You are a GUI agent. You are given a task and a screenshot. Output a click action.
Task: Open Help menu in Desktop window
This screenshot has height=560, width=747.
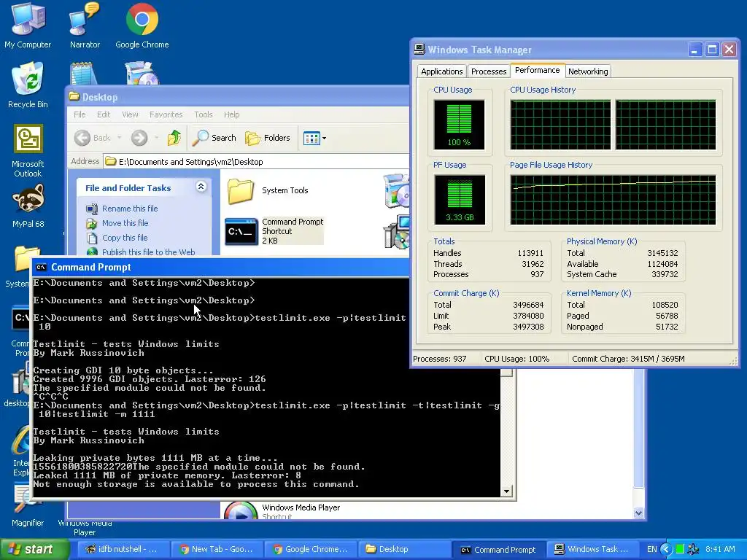pyautogui.click(x=231, y=114)
